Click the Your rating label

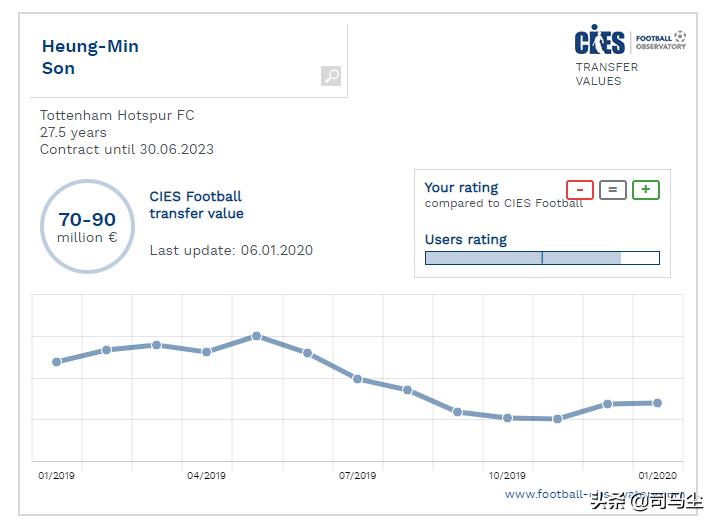point(461,187)
